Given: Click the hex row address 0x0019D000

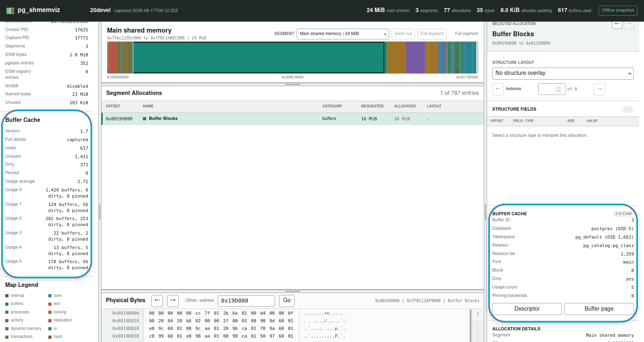Looking at the screenshot, I should 126,313.
